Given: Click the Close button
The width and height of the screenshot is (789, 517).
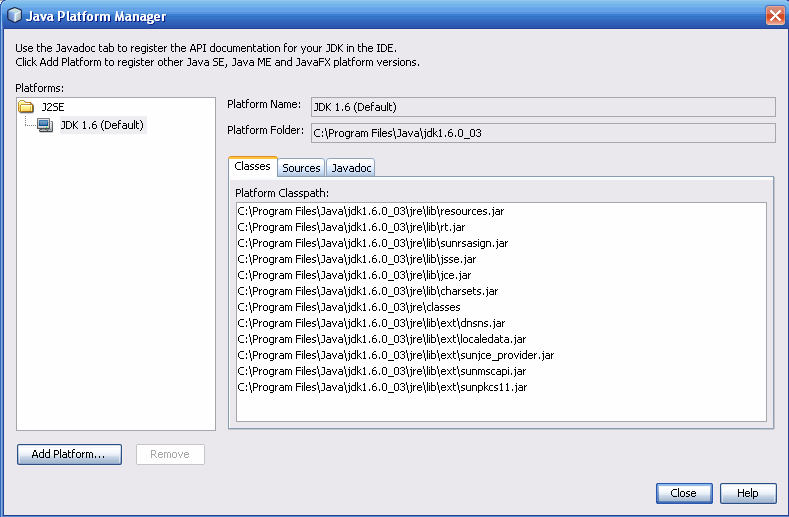Looking at the screenshot, I should (x=684, y=493).
